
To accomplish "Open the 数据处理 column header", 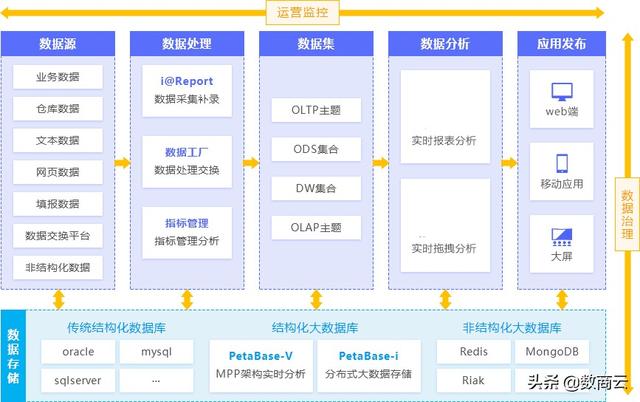I will pyautogui.click(x=187, y=44).
